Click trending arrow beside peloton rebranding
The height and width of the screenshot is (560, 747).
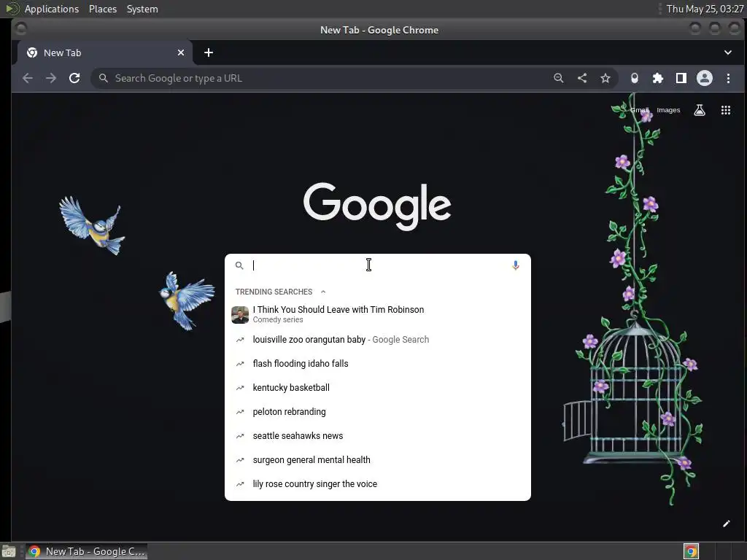(x=240, y=411)
